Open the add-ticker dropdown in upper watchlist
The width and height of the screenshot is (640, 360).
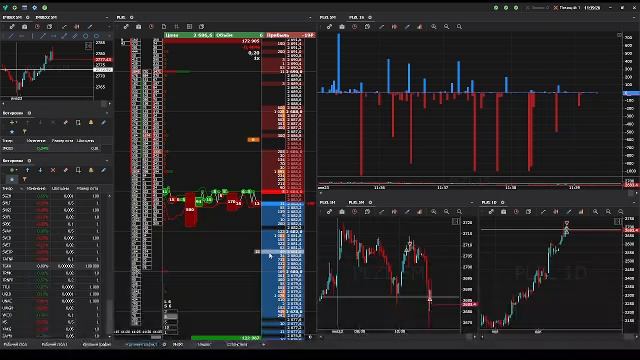(x=13, y=122)
